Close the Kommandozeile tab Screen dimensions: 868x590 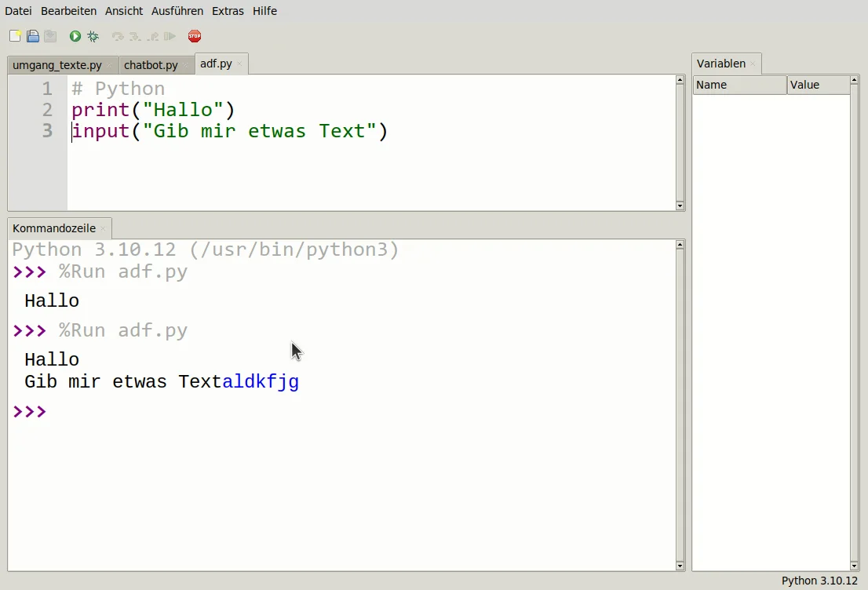pyautogui.click(x=103, y=228)
